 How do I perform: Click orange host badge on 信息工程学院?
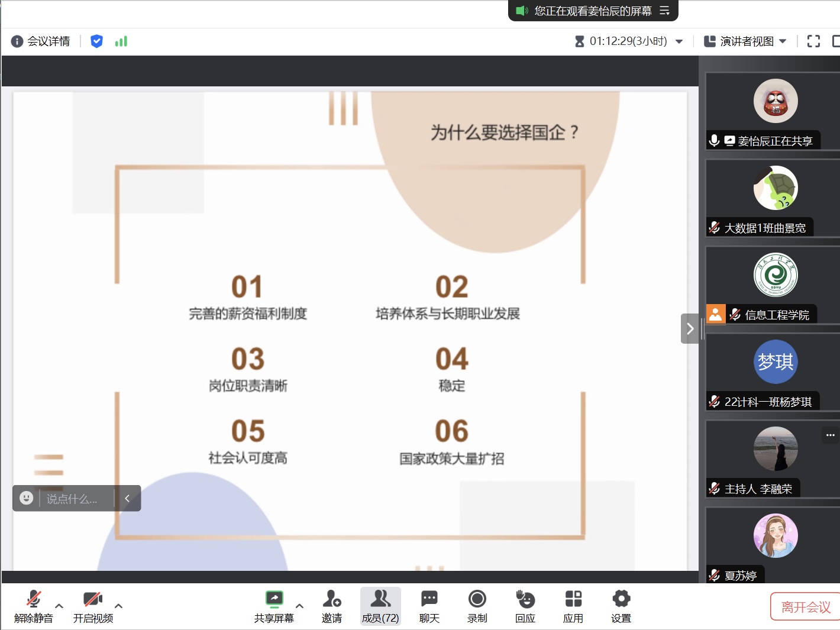(716, 314)
